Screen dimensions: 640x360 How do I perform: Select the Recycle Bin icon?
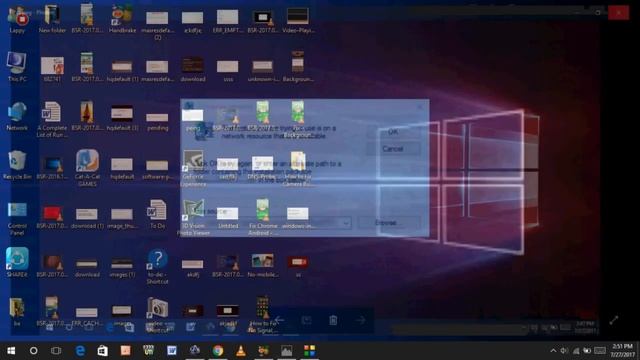(x=17, y=165)
